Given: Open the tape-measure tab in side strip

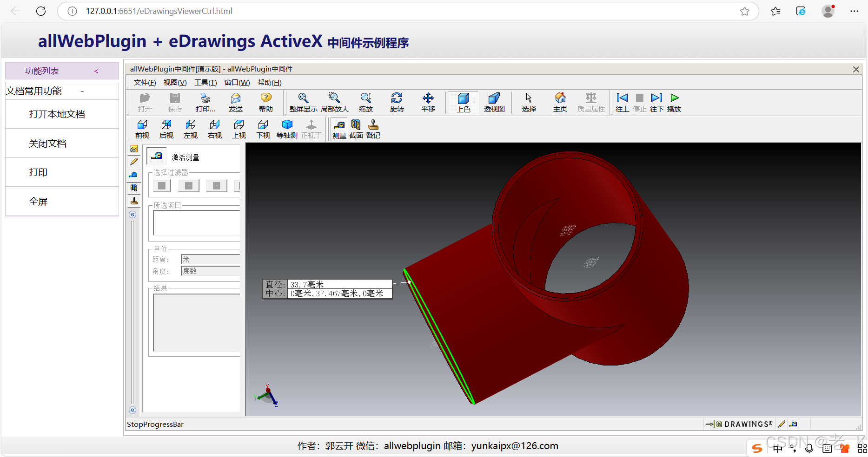Looking at the screenshot, I should click(x=134, y=175).
